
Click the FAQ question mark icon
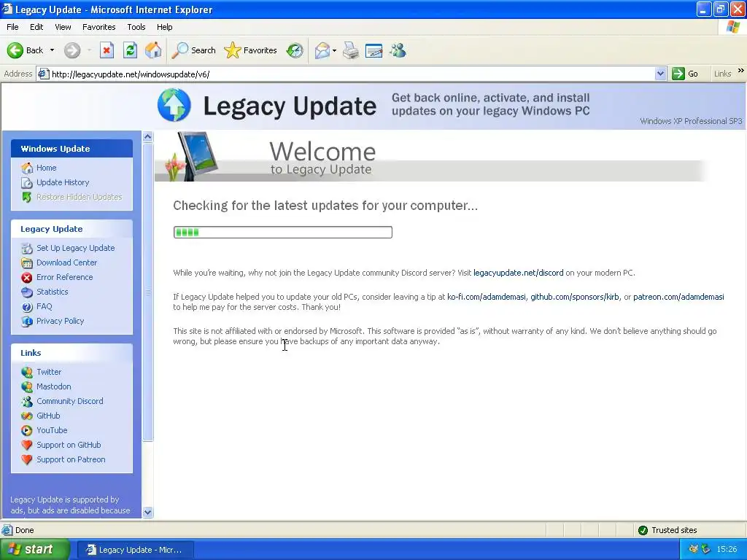[27, 307]
